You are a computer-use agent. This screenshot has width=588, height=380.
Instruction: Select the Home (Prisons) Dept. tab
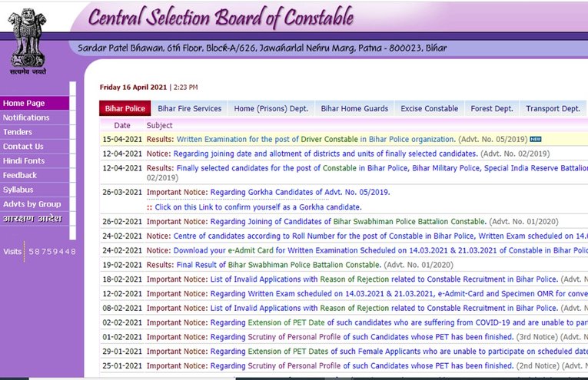tap(271, 109)
